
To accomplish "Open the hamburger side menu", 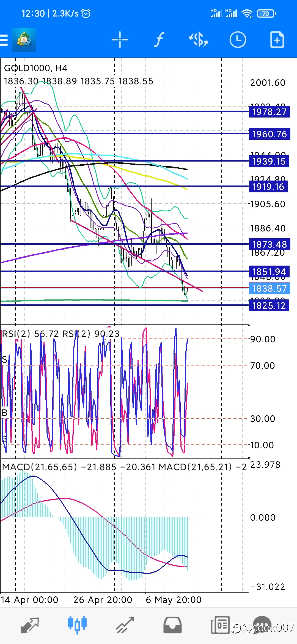I will point(4,40).
